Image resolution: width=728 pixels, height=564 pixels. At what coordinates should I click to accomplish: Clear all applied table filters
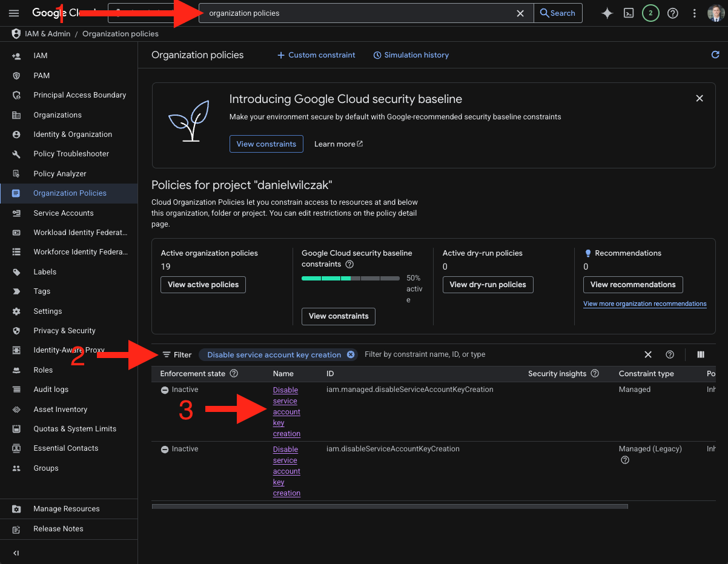[x=648, y=355]
